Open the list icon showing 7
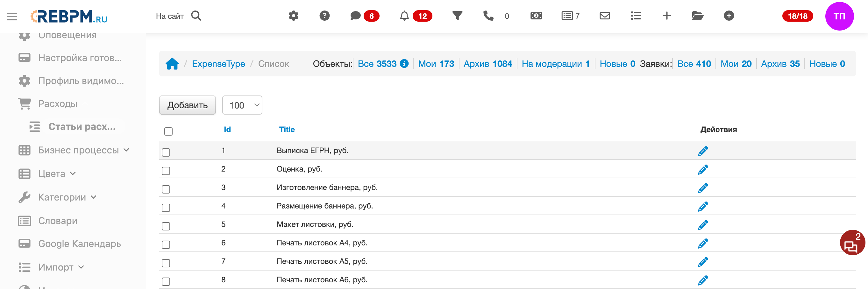 pos(570,16)
